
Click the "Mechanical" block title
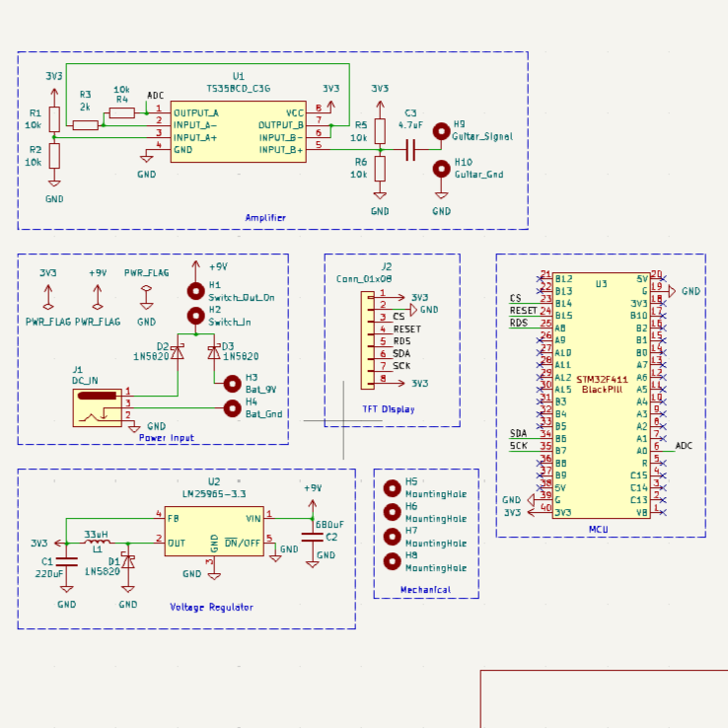[x=425, y=590]
